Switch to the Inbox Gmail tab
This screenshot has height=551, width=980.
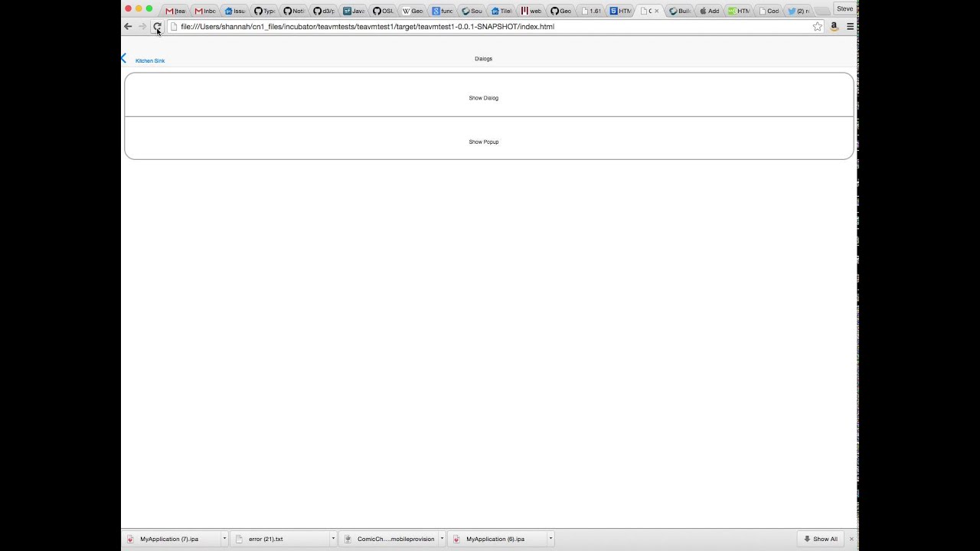point(205,11)
